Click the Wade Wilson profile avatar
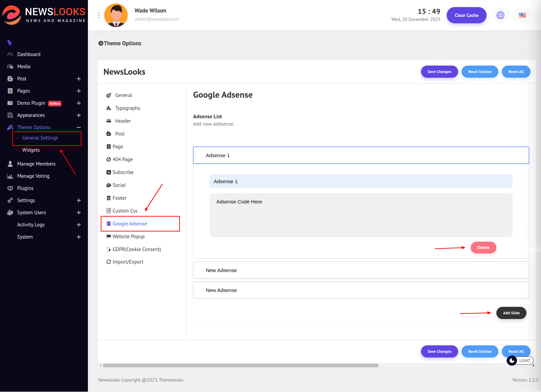The height and width of the screenshot is (392, 541). (116, 15)
